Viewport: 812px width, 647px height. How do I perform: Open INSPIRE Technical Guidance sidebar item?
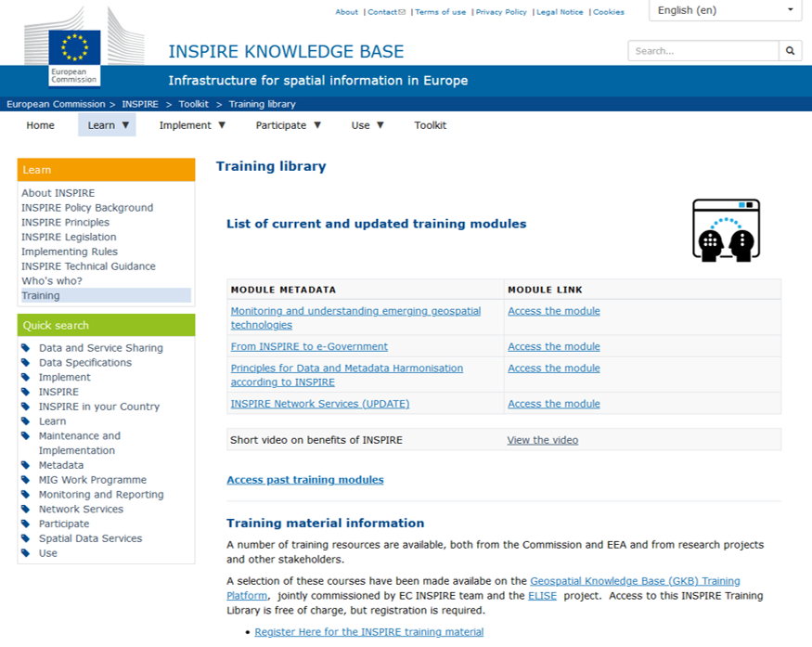click(x=88, y=265)
